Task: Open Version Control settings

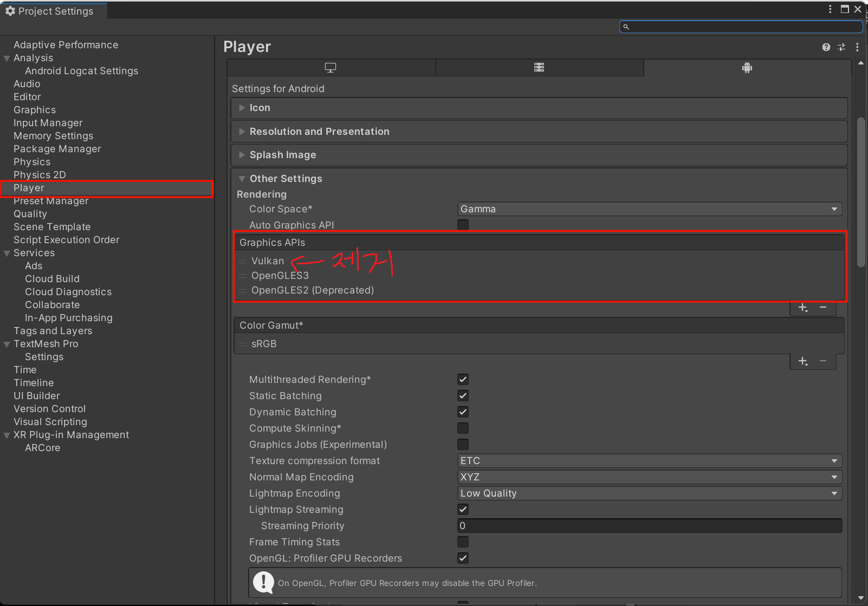Action: coord(50,409)
